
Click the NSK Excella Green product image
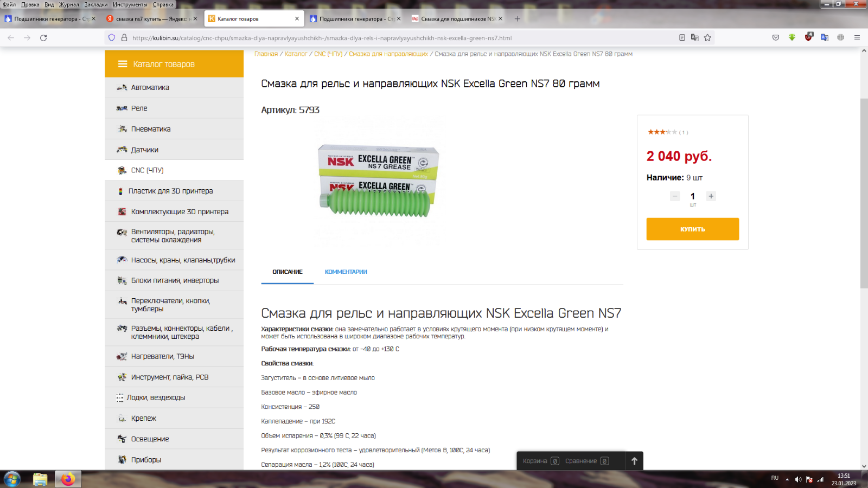coord(378,181)
